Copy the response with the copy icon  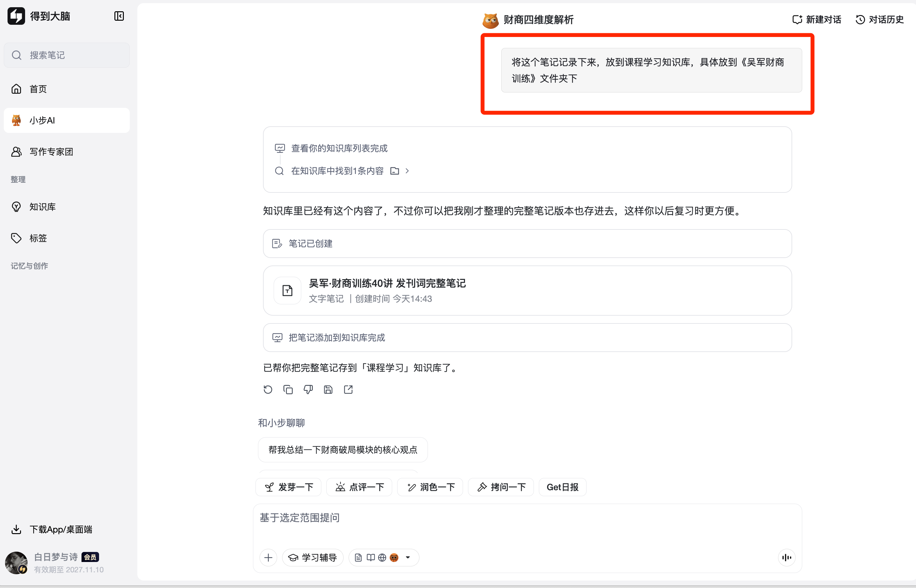pyautogui.click(x=288, y=390)
